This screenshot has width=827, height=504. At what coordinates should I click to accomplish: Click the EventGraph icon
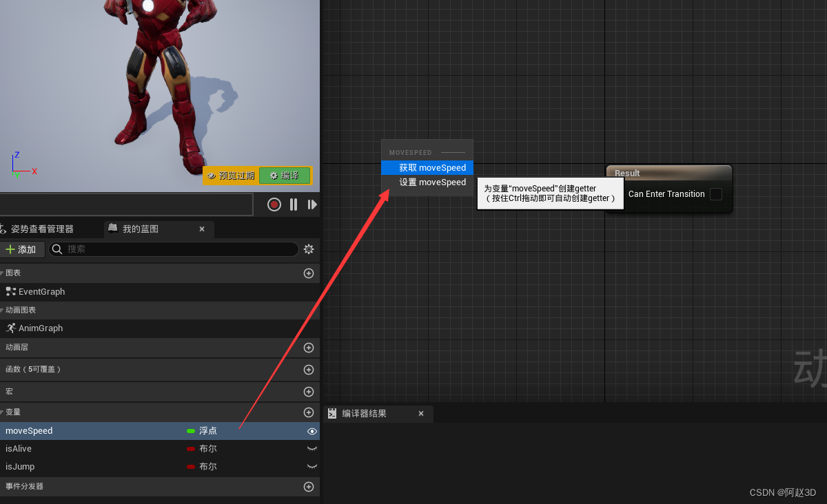(10, 292)
